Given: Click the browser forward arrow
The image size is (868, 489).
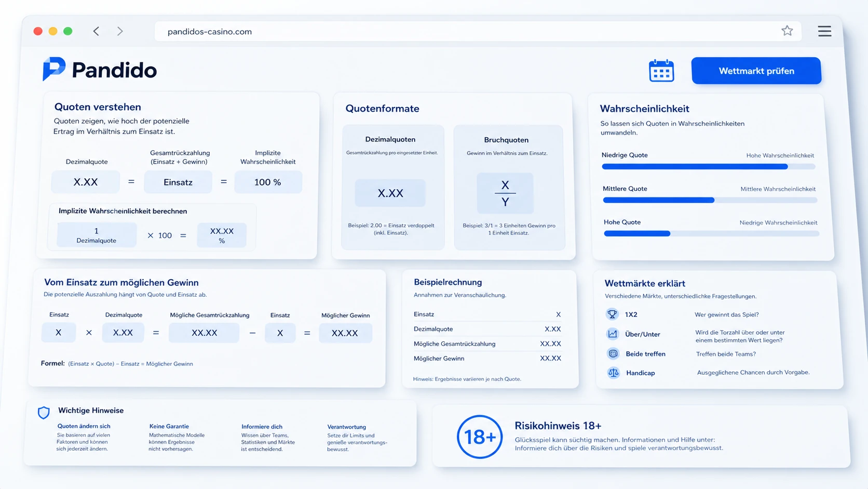Looking at the screenshot, I should pos(120,31).
